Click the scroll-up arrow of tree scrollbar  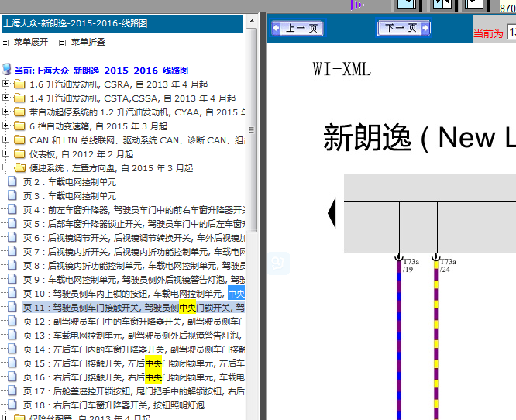252,21
